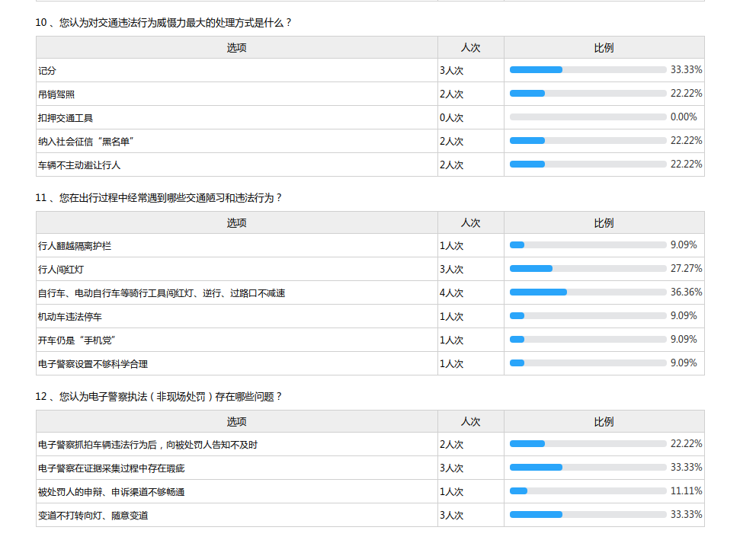
Task: Click the 36.36% bar for 自行车、电动自行车 row
Action: (x=588, y=292)
